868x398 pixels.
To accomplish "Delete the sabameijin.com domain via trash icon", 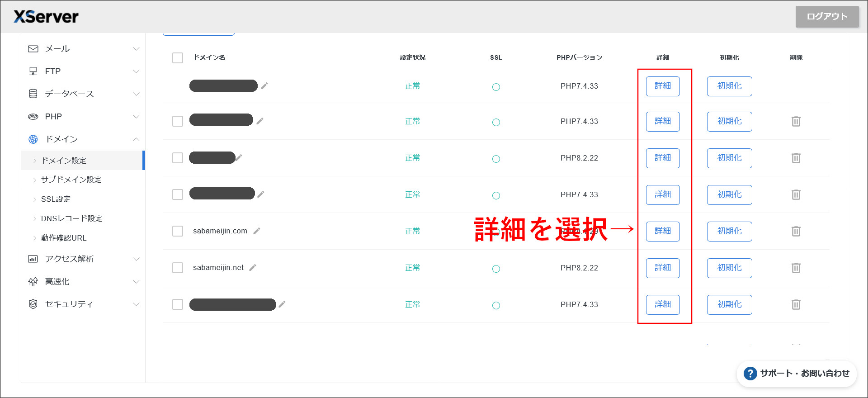I will (796, 231).
